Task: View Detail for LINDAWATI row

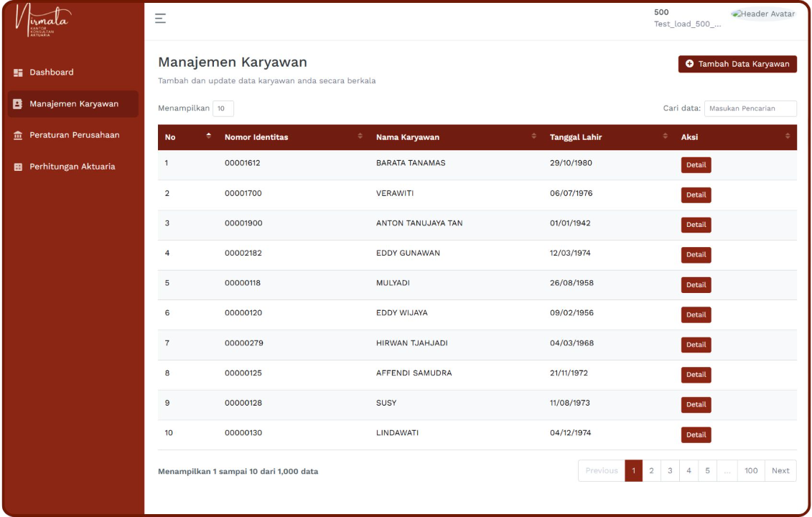Action: click(696, 435)
